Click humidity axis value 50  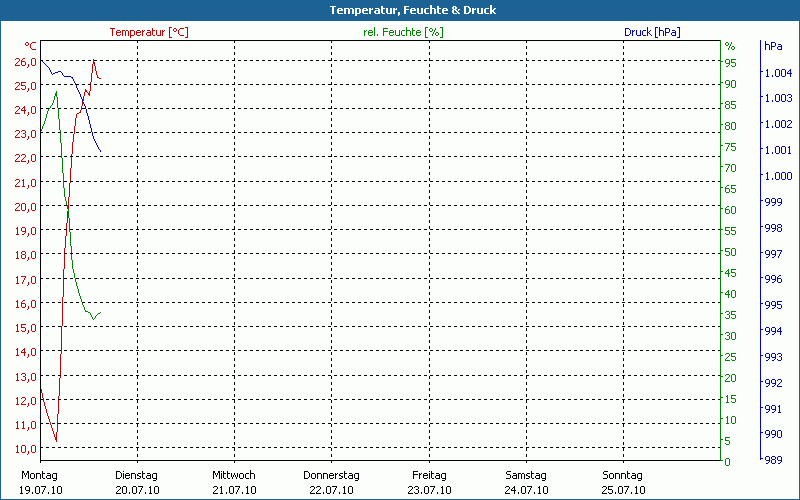pos(731,252)
